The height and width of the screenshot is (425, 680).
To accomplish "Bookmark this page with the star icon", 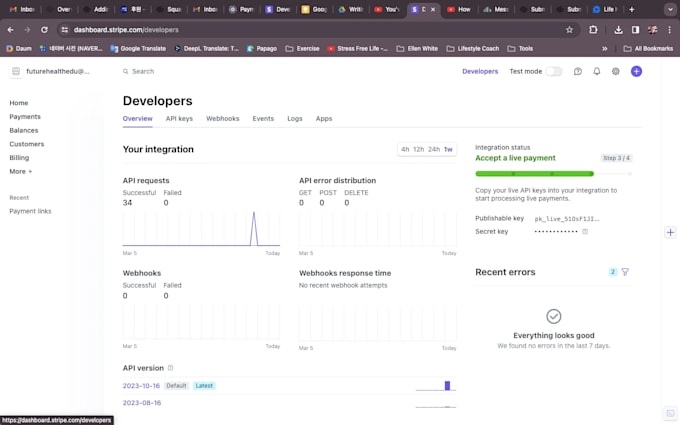I will tap(569, 30).
